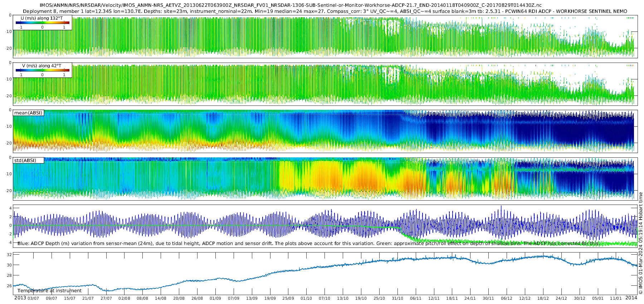
Task: Click the 18/11 date tick label
Action: click(x=452, y=298)
